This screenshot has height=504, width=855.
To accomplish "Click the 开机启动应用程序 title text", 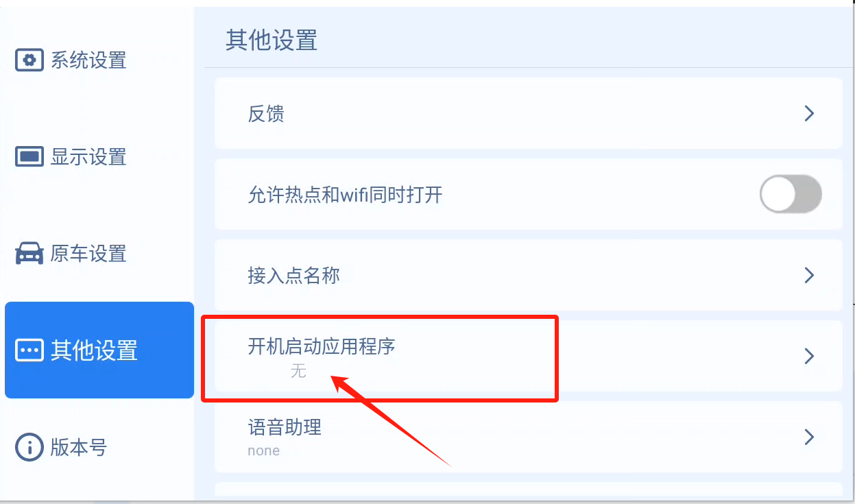I will (x=322, y=346).
